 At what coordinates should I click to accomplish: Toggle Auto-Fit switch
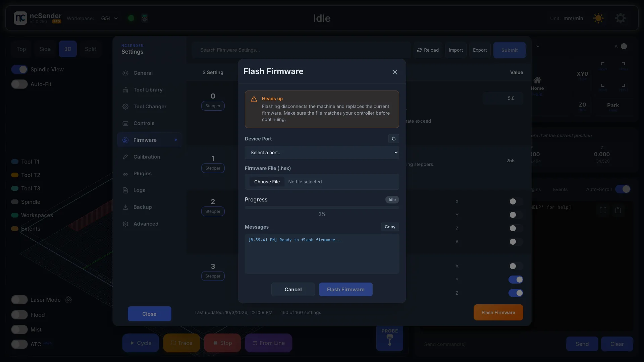coord(19,84)
